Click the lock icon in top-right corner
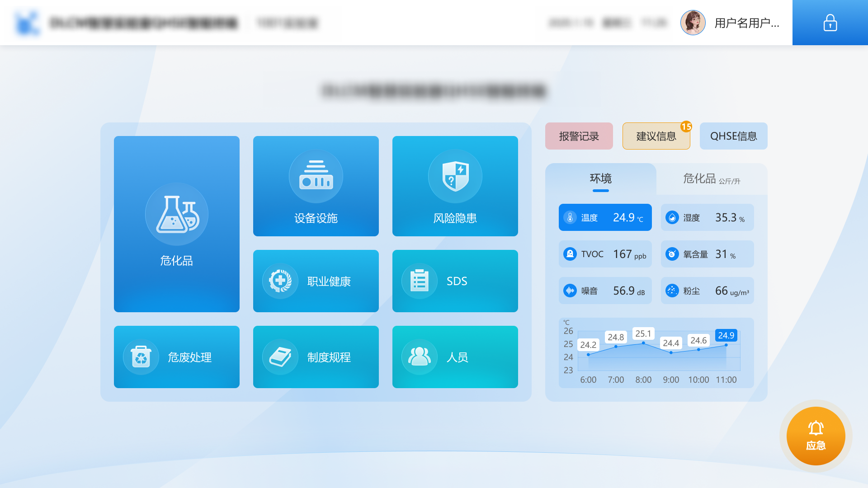 pos(830,23)
